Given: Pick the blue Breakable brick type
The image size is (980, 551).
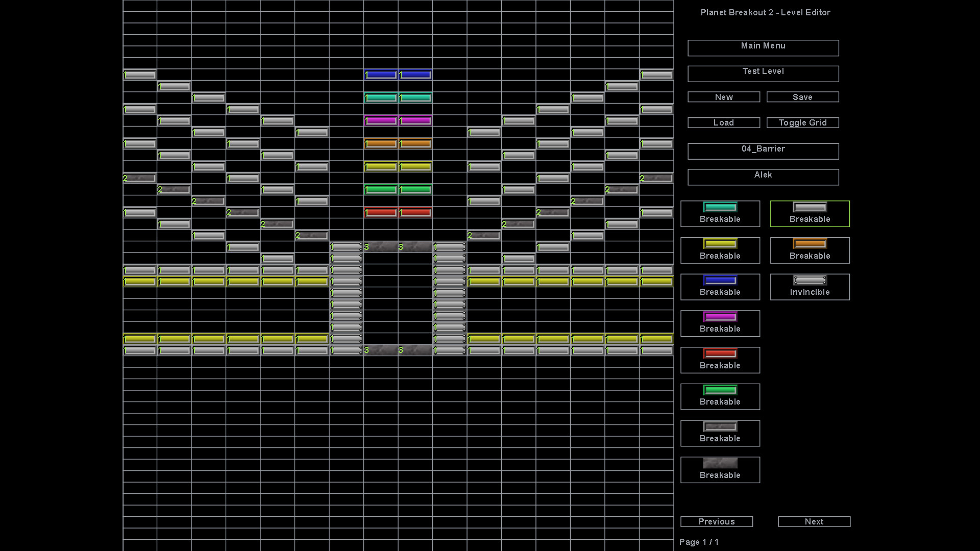Looking at the screenshot, I should coord(720,286).
